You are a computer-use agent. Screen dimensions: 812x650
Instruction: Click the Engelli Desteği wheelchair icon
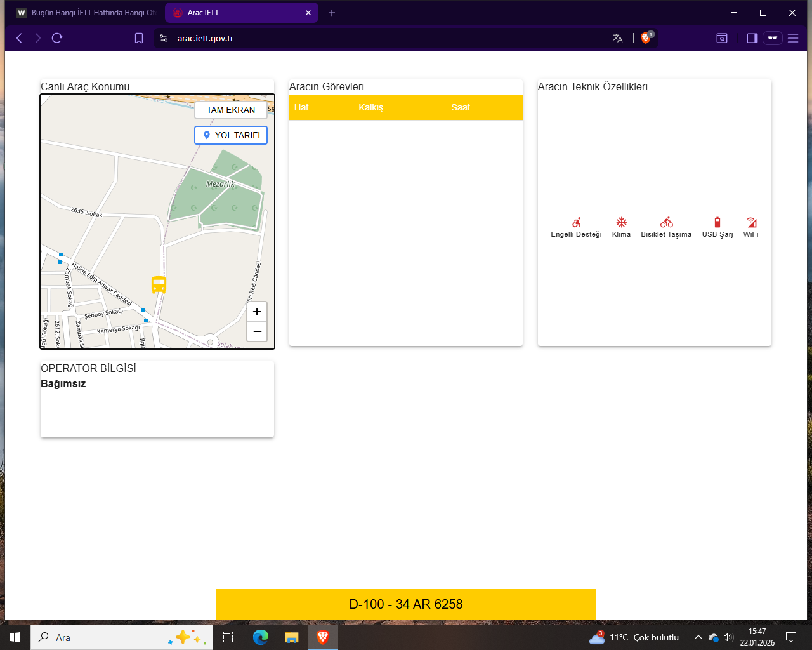click(576, 222)
